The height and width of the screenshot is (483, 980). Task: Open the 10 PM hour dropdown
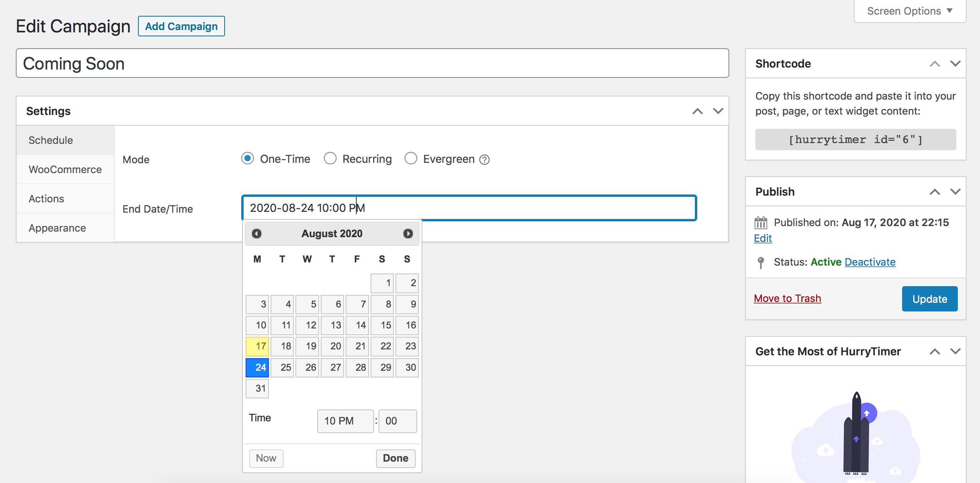pyautogui.click(x=345, y=421)
